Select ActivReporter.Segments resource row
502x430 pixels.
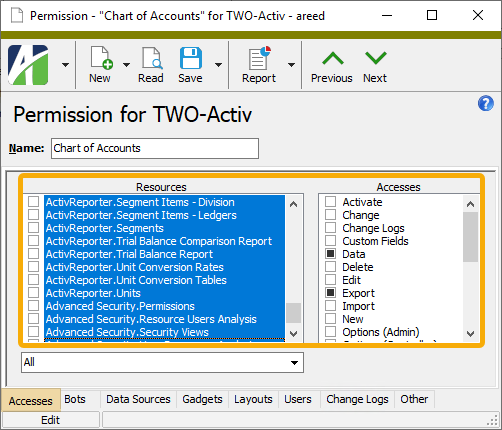point(165,228)
